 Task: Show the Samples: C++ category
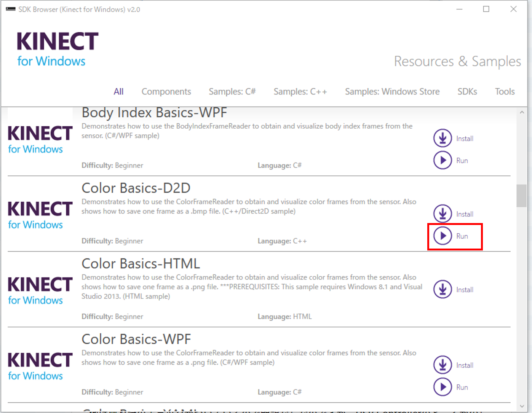(x=300, y=92)
